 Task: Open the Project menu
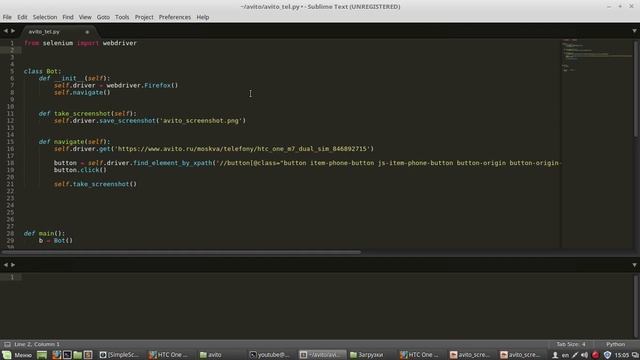[x=144, y=17]
